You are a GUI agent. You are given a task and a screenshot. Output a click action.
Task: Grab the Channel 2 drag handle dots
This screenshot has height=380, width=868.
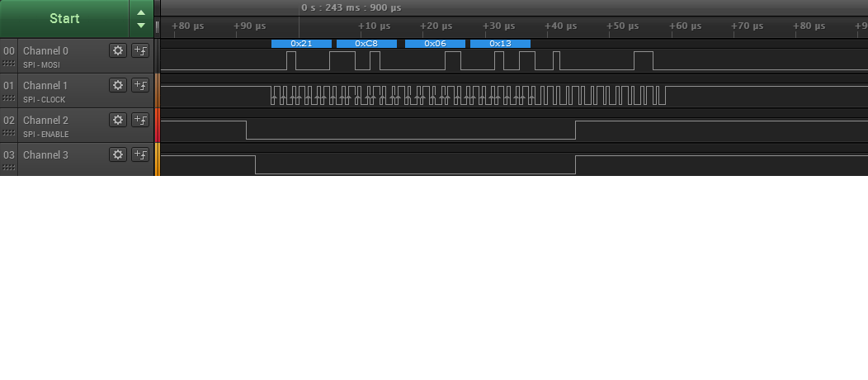click(x=9, y=133)
